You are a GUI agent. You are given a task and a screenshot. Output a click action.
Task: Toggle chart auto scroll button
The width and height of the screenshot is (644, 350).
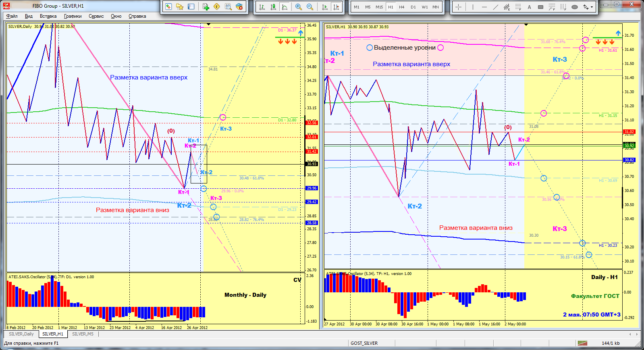point(325,7)
